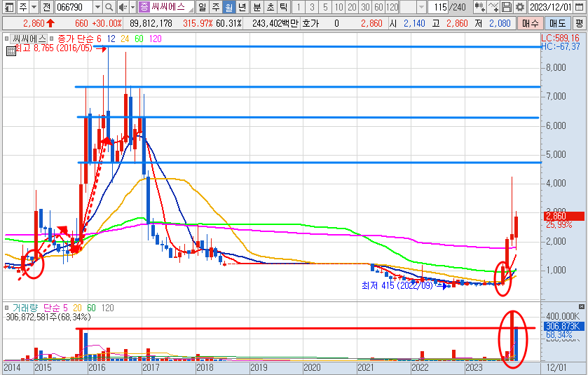Viewport: 588px width, 375px height.
Task: Open the add-indicator line icon
Action: [493, 7]
